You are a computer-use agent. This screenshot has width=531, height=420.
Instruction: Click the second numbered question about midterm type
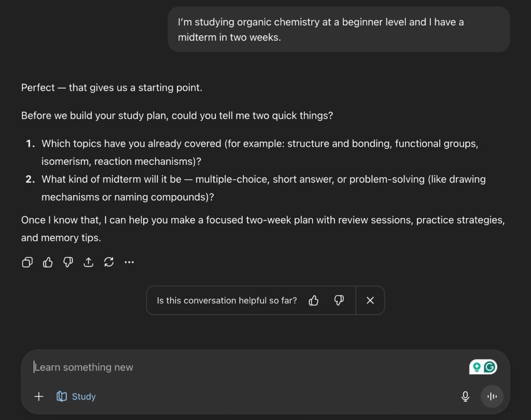click(263, 188)
